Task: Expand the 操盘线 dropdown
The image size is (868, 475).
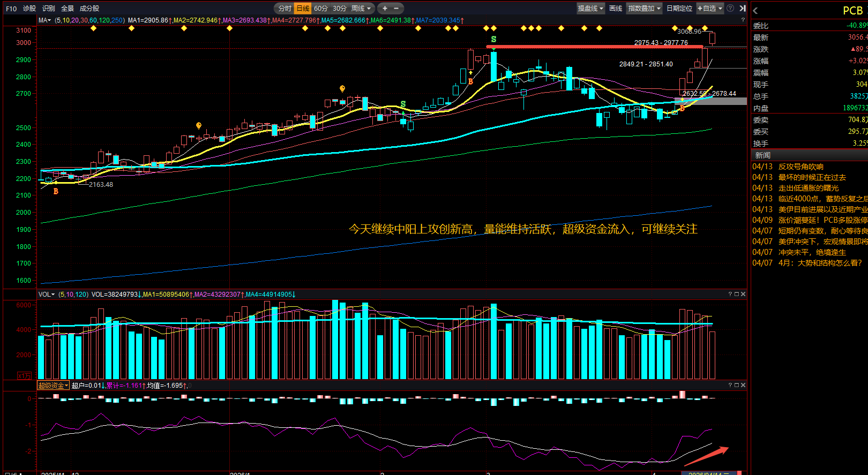Action: [590, 9]
